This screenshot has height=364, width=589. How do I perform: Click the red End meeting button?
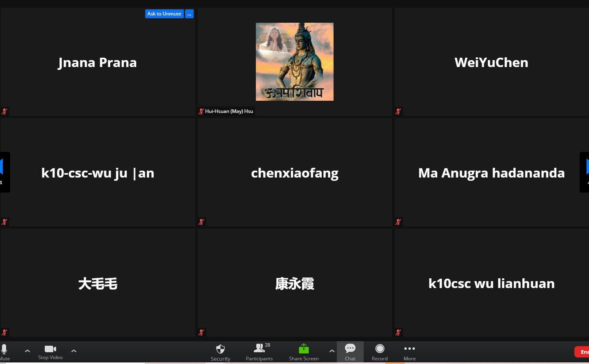click(x=582, y=352)
